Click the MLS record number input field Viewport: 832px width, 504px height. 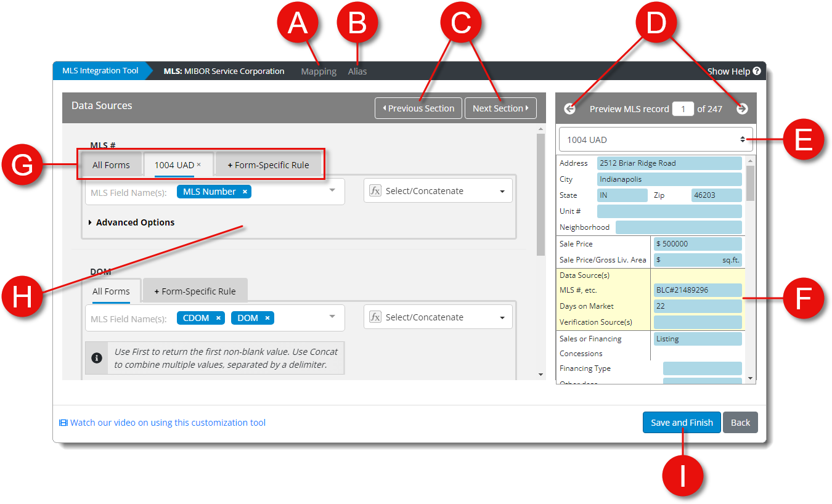click(x=683, y=109)
